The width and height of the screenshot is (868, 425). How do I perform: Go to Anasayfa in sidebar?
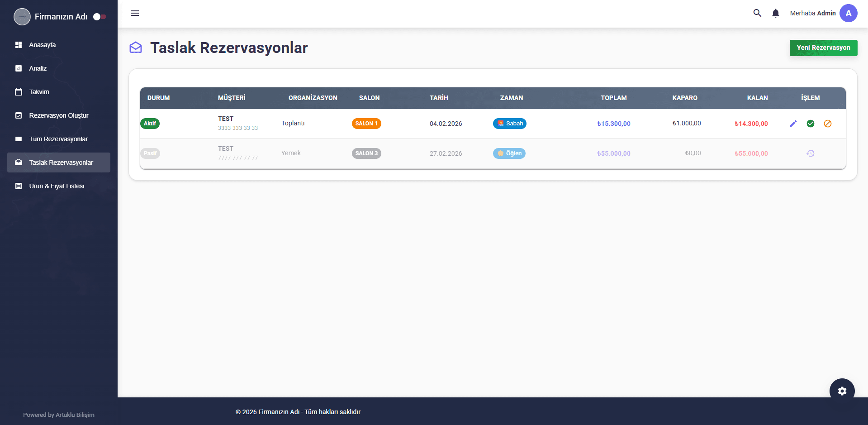(x=43, y=45)
